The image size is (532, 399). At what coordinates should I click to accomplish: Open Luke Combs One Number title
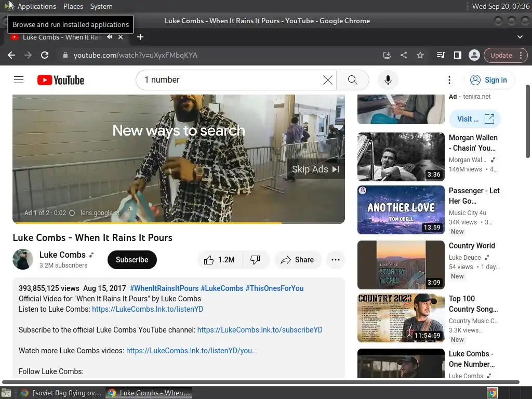tap(472, 359)
